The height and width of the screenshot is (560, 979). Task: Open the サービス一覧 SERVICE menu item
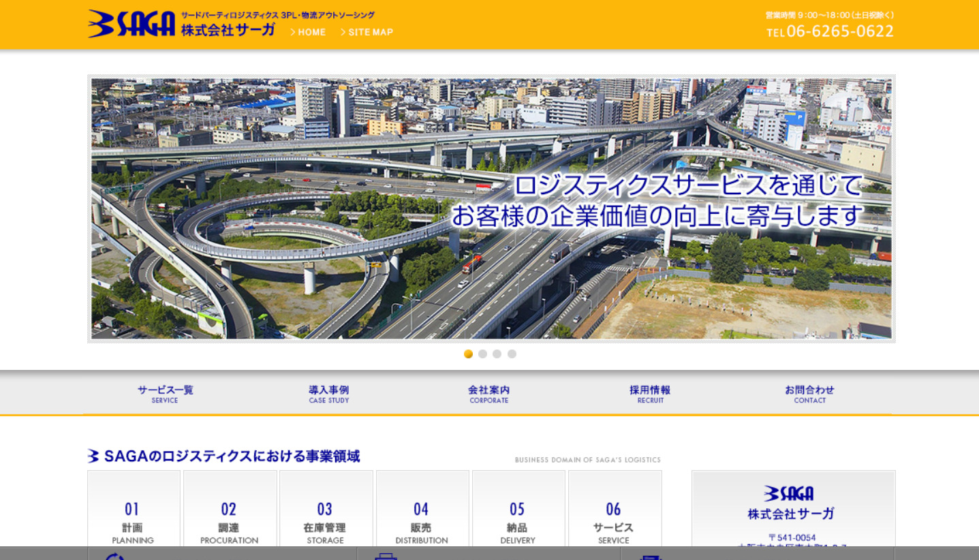click(165, 394)
